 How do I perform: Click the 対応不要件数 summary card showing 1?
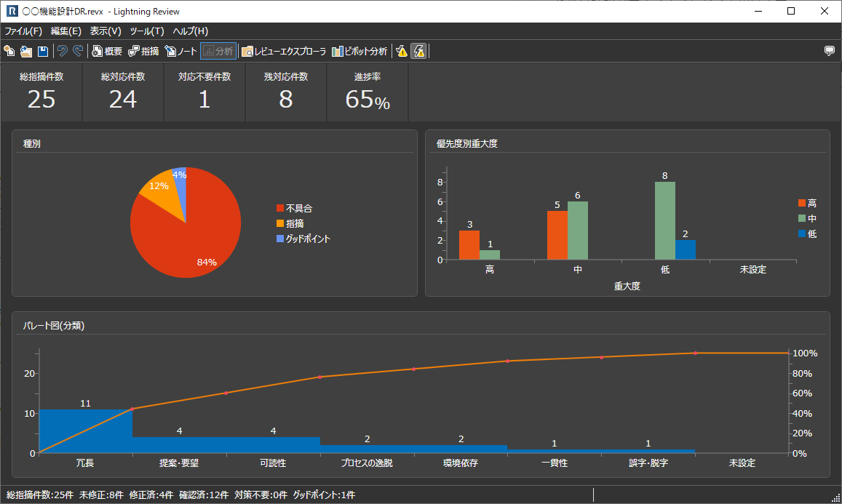pyautogui.click(x=204, y=92)
